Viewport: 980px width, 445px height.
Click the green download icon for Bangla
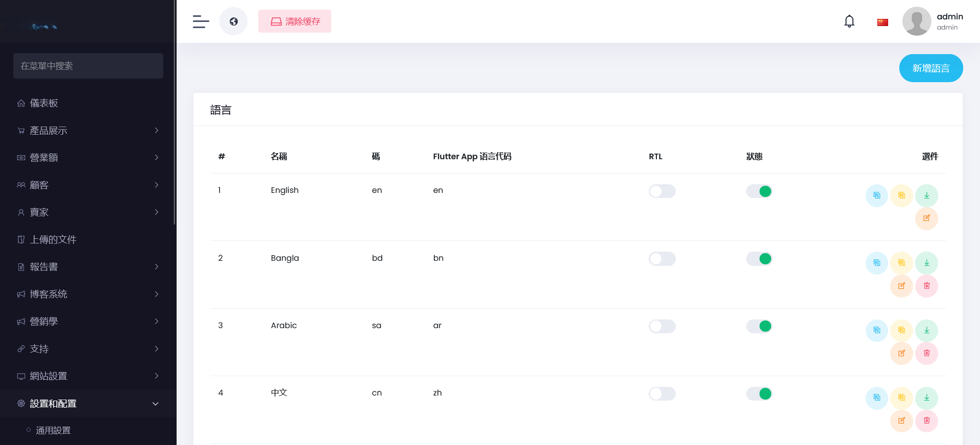pyautogui.click(x=926, y=263)
